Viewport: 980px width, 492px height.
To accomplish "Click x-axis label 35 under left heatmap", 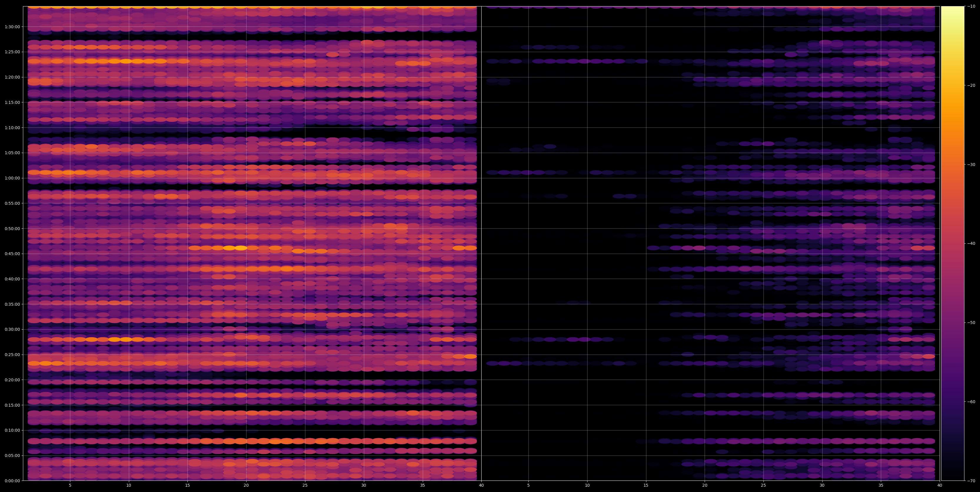I will (423, 486).
